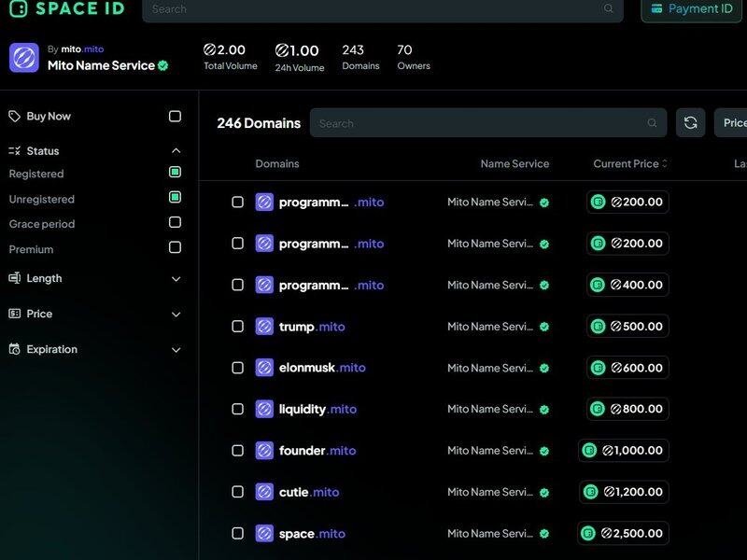This screenshot has height=560, width=747.
Task: Click the refresh domains list icon button
Action: coord(690,123)
